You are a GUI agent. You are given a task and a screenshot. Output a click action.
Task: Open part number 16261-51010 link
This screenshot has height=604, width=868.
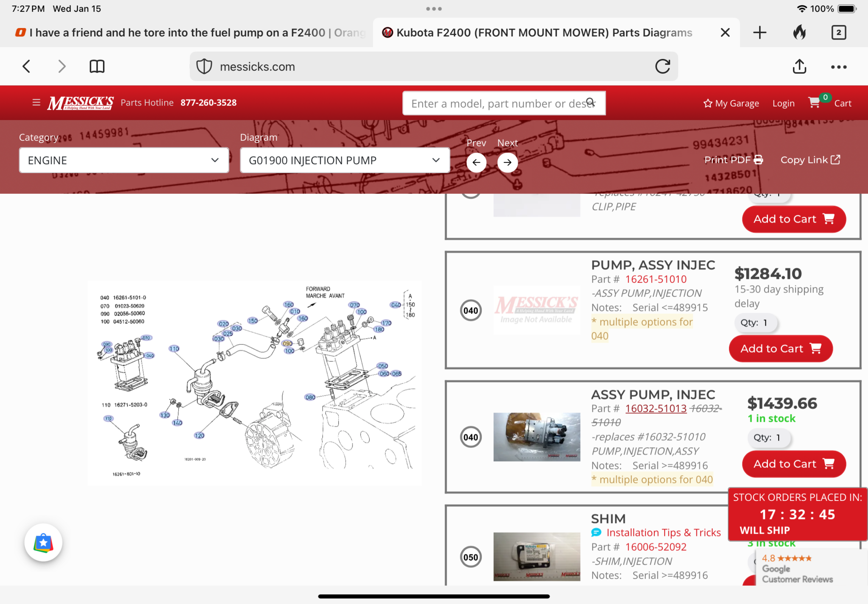(x=656, y=279)
